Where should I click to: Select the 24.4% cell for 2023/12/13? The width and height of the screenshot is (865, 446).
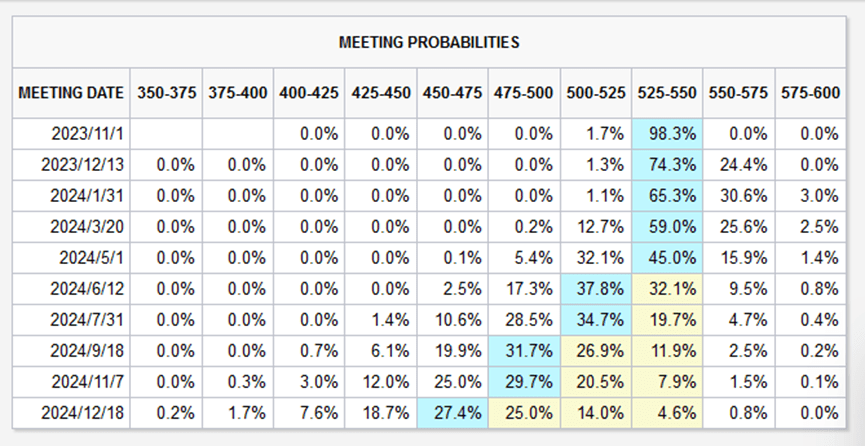pos(738,162)
